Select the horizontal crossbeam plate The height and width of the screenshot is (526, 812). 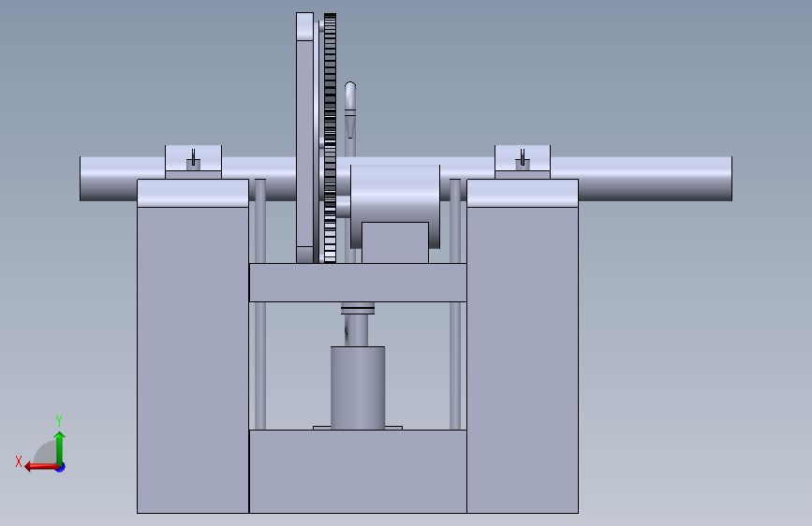[x=358, y=282]
